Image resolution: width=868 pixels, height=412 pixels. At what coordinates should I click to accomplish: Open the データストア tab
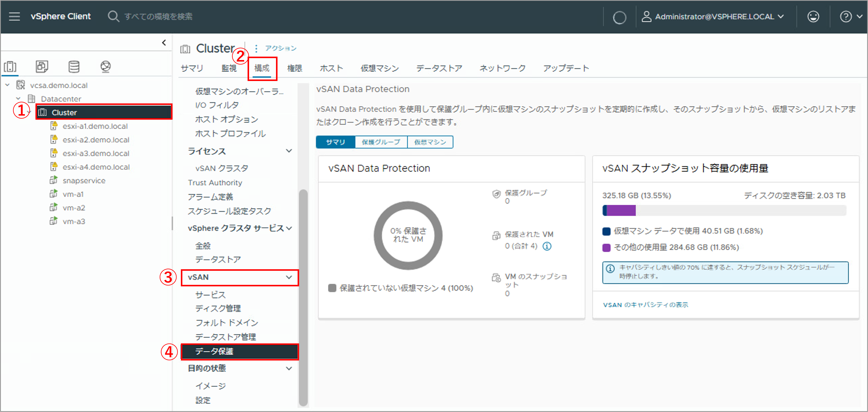(439, 68)
